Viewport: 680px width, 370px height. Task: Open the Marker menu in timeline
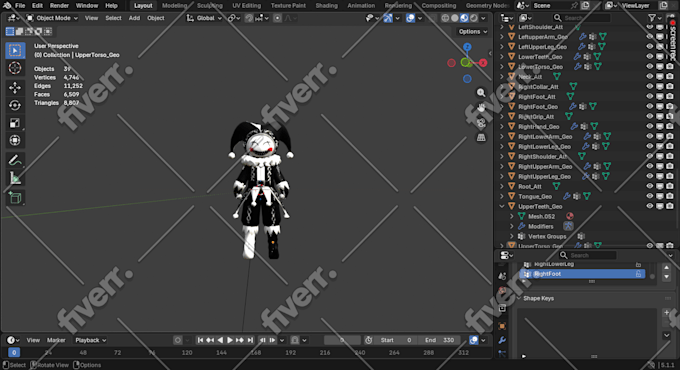click(x=56, y=340)
